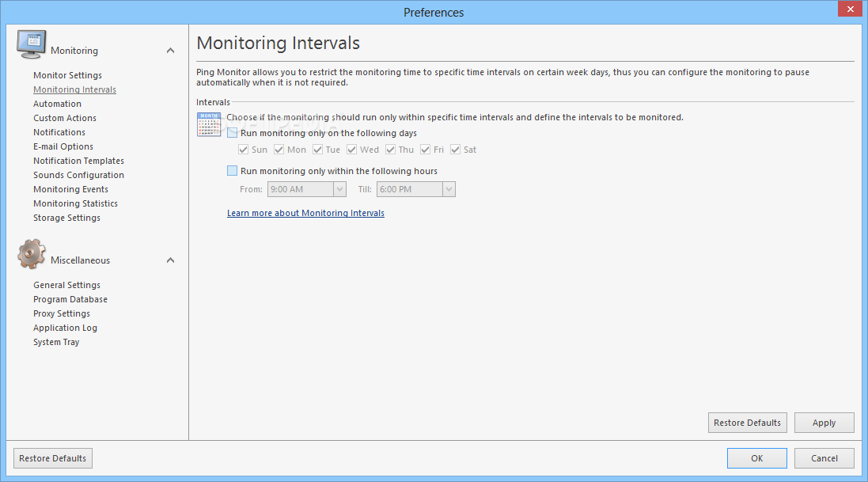Click the calendar icon beside Intervals
Image resolution: width=868 pixels, height=482 pixels.
(209, 124)
